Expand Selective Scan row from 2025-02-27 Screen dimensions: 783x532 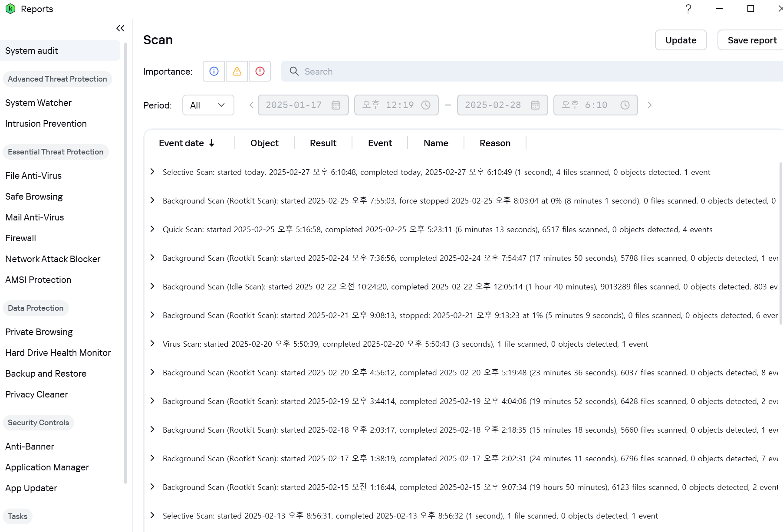[x=152, y=172]
